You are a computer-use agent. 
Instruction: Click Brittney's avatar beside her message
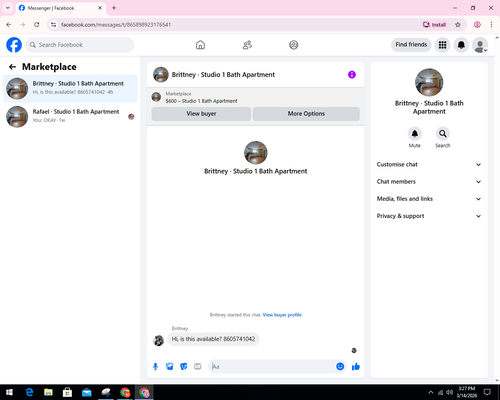[x=158, y=340]
